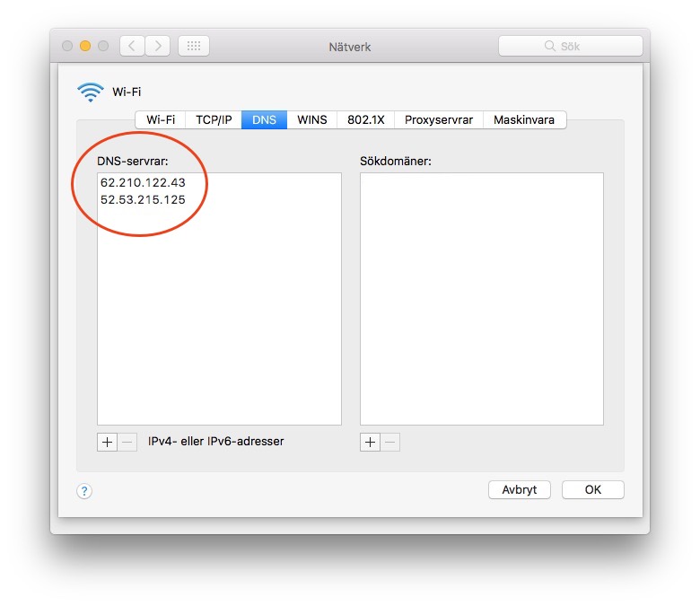700x606 pixels.
Task: Select DNS server 52.53.215.125
Action: [x=143, y=199]
